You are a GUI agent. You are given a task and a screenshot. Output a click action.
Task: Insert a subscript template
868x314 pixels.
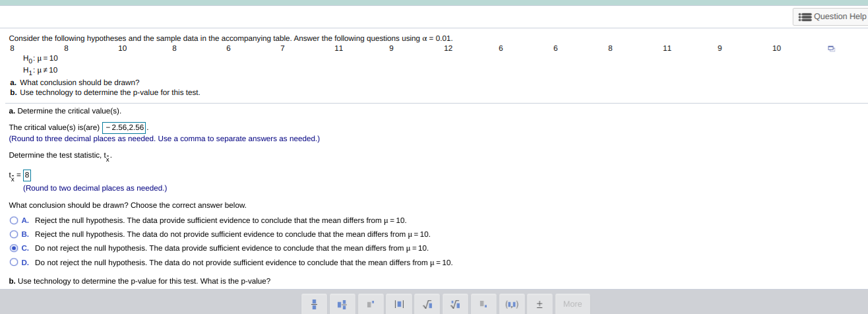pos(483,304)
